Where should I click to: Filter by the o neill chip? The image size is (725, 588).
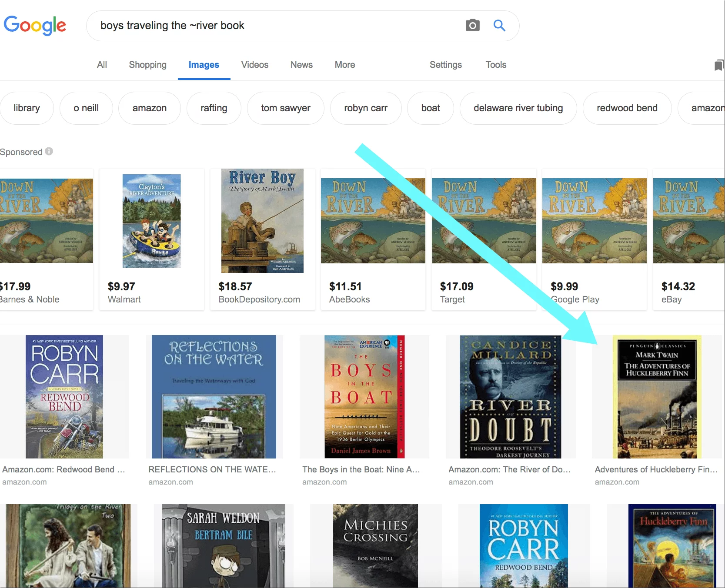pyautogui.click(x=86, y=108)
